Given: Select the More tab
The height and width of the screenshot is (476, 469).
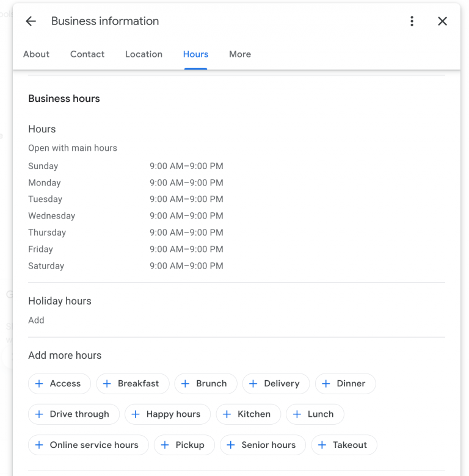Looking at the screenshot, I should coord(240,54).
